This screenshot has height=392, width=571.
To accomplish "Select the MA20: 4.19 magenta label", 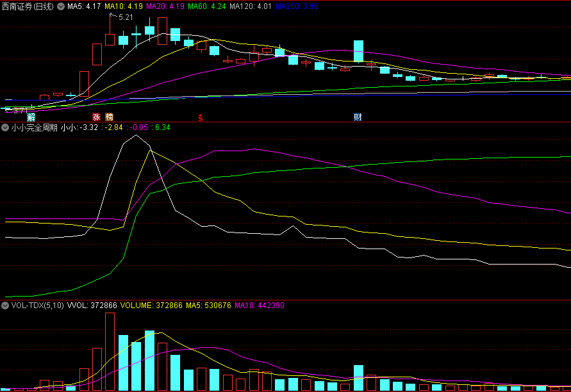I will [165, 6].
